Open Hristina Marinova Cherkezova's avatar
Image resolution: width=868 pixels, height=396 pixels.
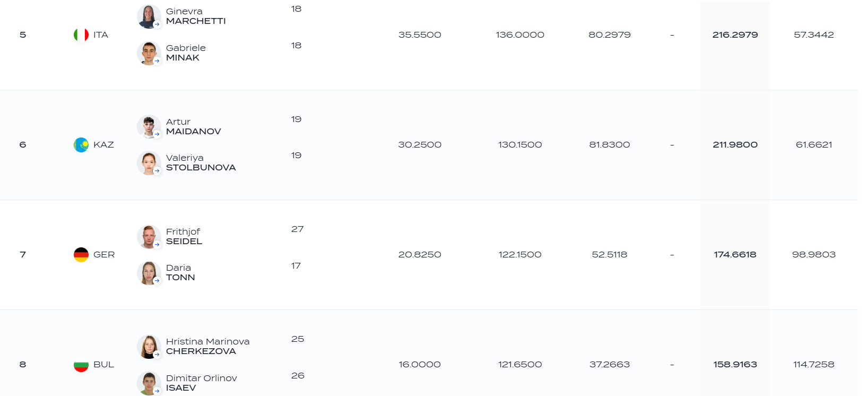pyautogui.click(x=149, y=347)
